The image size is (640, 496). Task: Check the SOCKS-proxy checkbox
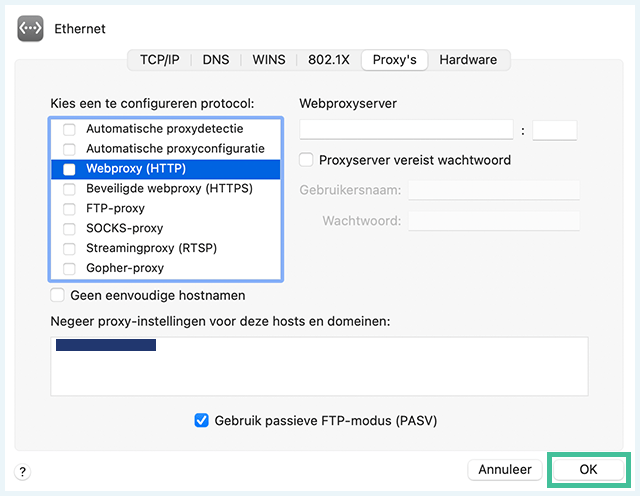click(x=69, y=229)
